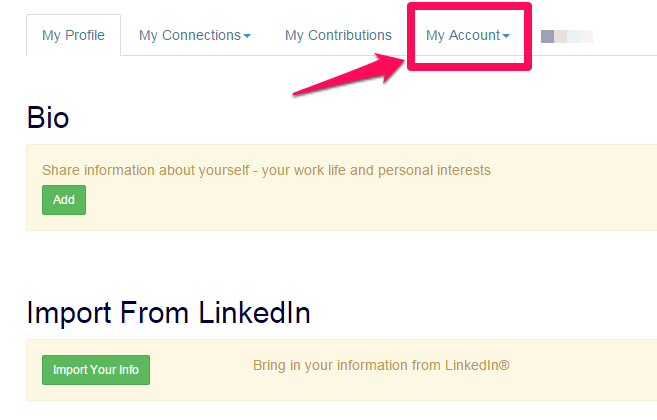Expand the My Account dropdown caret
Screen dimensions: 657x420
tap(506, 37)
